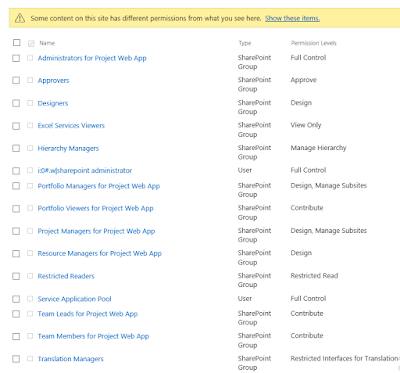Select the Hierarchy Managers checkbox
The width and height of the screenshot is (400, 373).
[x=16, y=148]
